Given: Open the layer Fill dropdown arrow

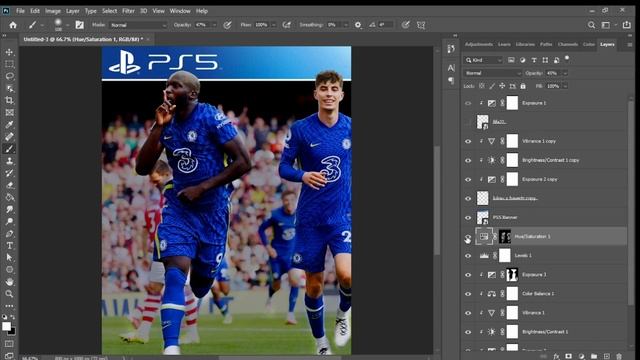Looking at the screenshot, I should click(x=565, y=86).
